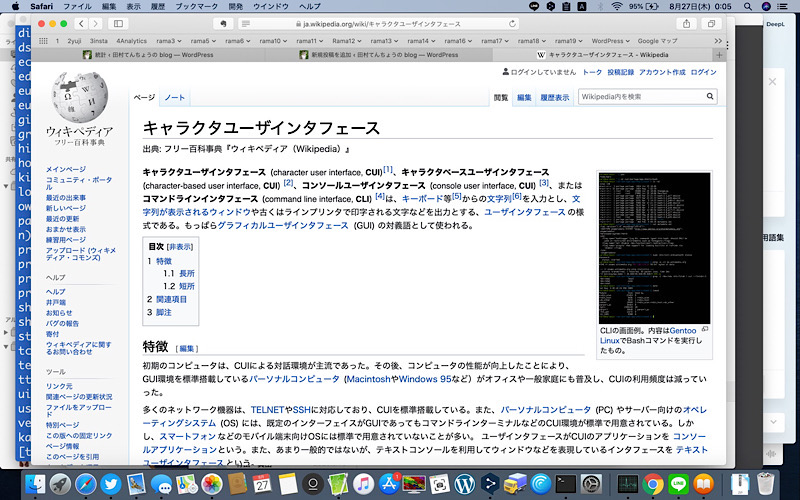
Task: Expand the rama3 favorites folder
Action: [168, 41]
